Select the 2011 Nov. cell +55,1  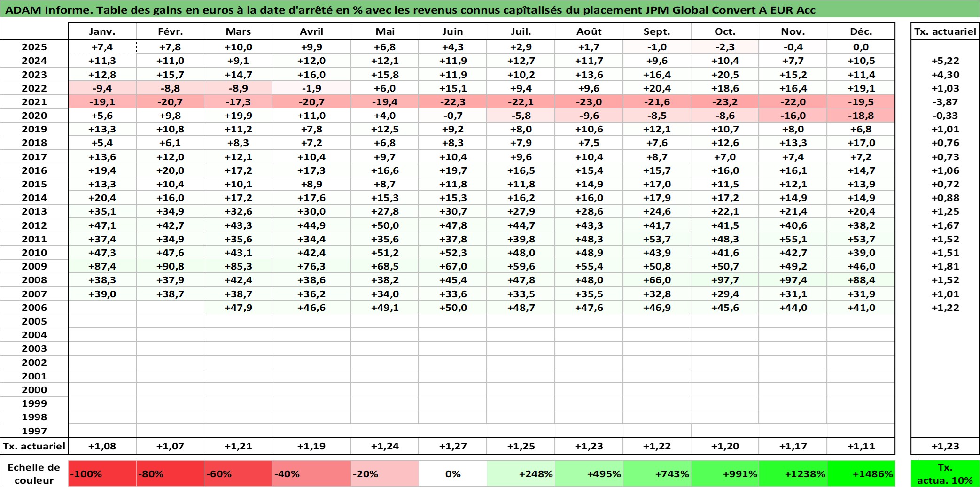point(793,239)
